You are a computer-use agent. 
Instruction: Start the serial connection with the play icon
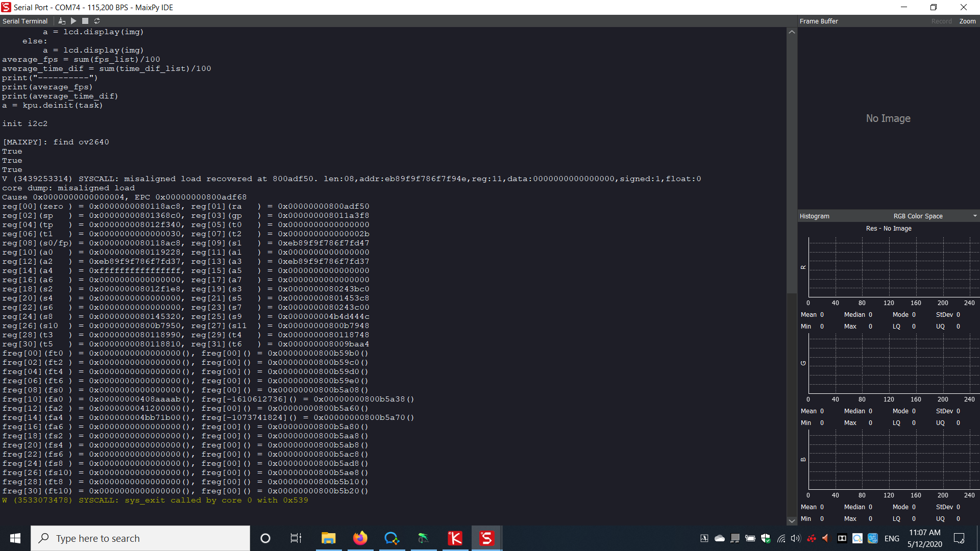(x=73, y=21)
